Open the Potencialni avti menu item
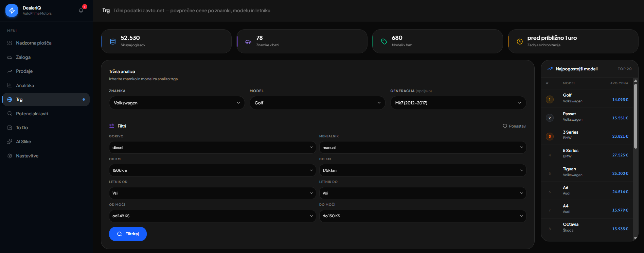 (32, 114)
